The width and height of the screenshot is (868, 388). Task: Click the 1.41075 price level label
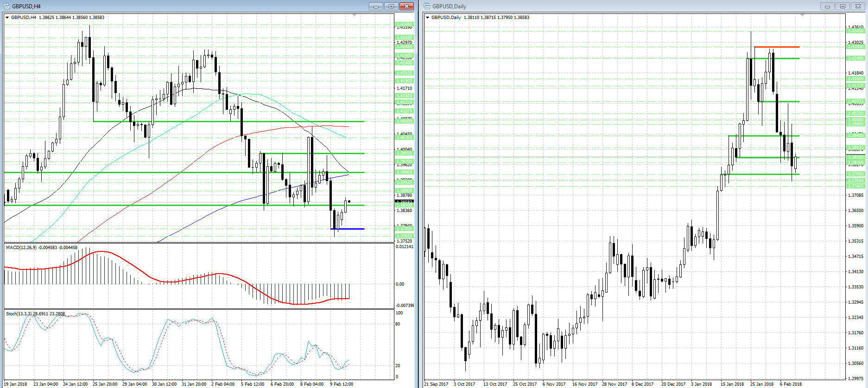(404, 111)
